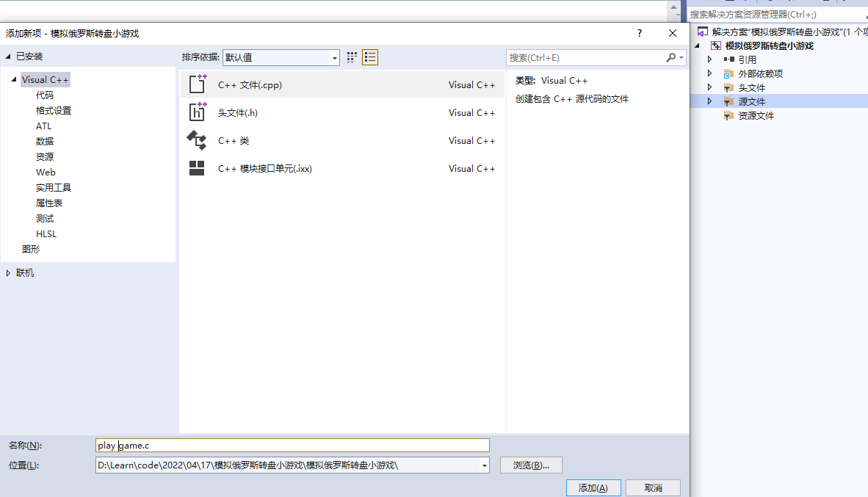
Task: Click the 已安装 label
Action: point(29,57)
